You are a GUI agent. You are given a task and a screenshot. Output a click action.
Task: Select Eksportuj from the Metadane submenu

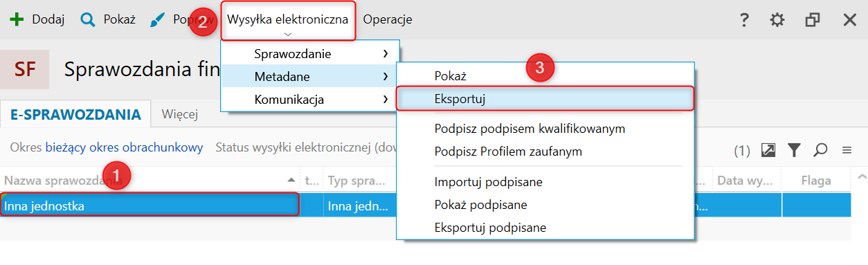[x=545, y=98]
